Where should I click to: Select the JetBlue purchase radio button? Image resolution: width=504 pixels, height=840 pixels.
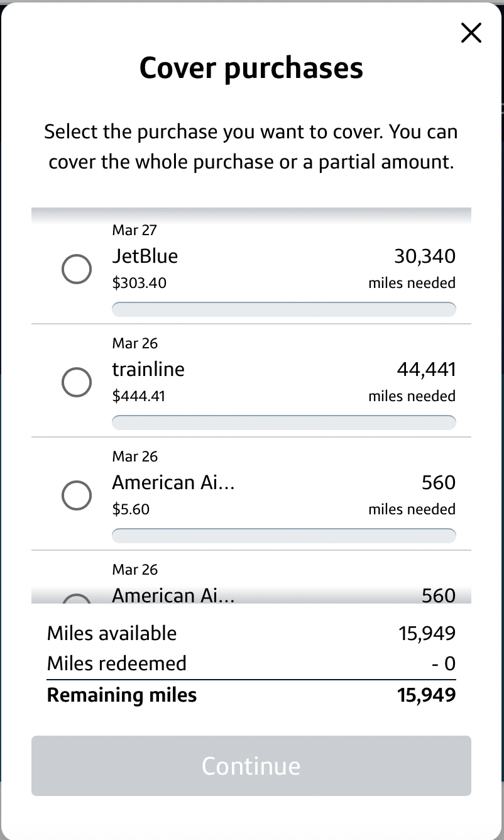(x=77, y=269)
